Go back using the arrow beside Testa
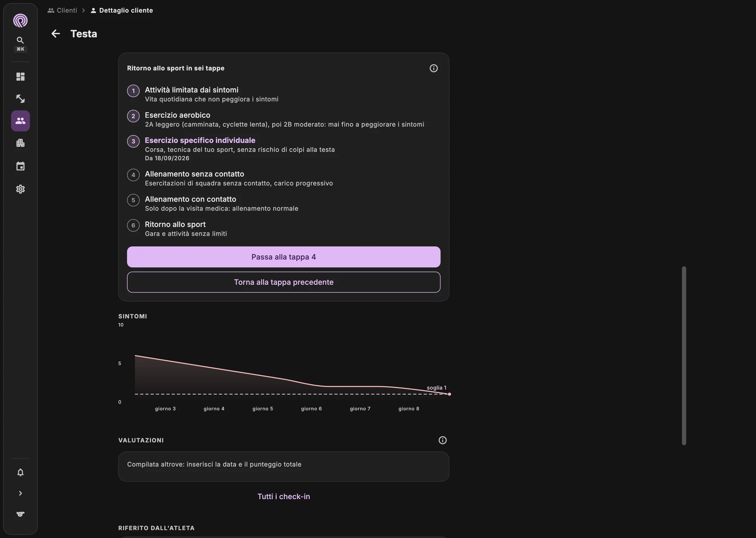Viewport: 756px width, 538px height. tap(56, 34)
